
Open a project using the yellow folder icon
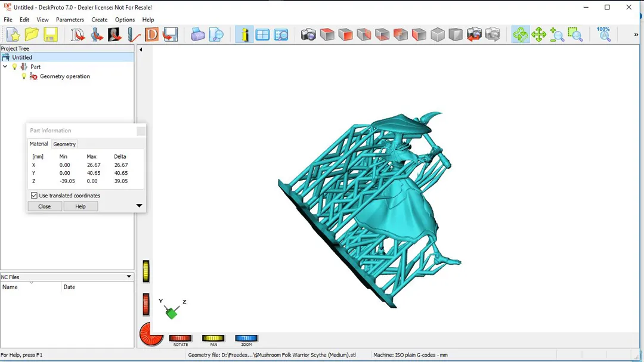[x=32, y=35]
